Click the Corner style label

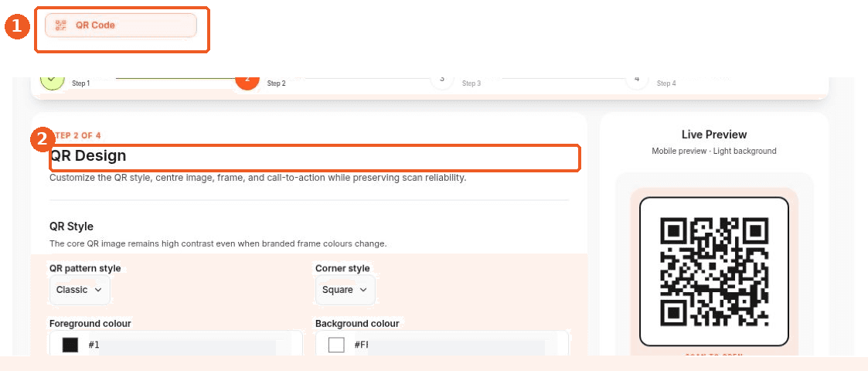pos(342,268)
